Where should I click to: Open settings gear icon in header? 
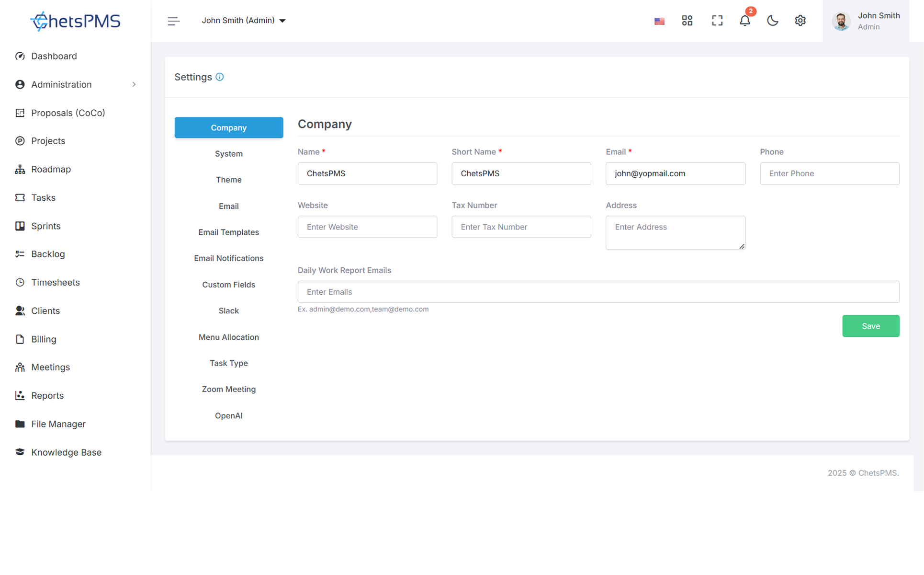800,21
